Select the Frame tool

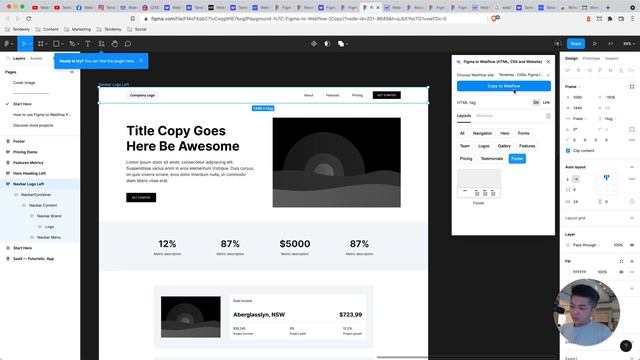41,44
